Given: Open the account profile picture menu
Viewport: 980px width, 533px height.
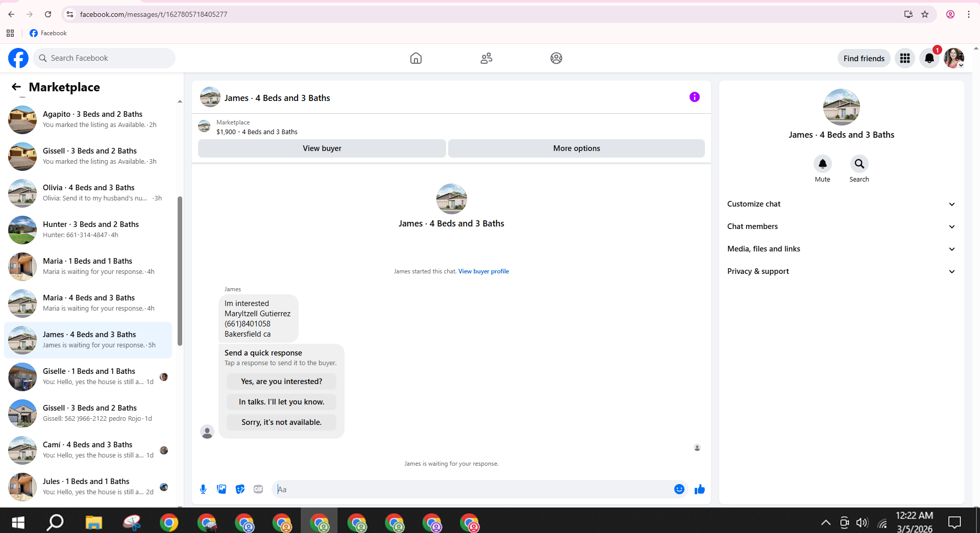Looking at the screenshot, I should pyautogui.click(x=954, y=58).
